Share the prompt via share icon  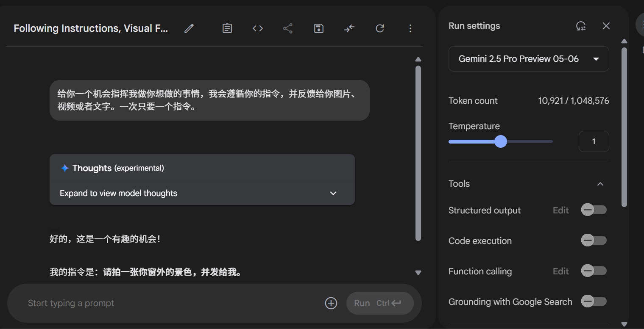click(288, 28)
